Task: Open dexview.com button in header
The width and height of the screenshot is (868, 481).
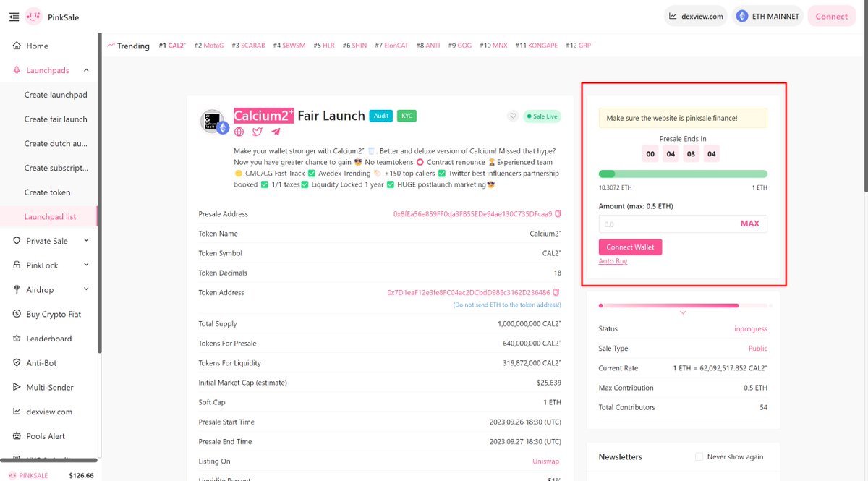Action: [x=695, y=16]
